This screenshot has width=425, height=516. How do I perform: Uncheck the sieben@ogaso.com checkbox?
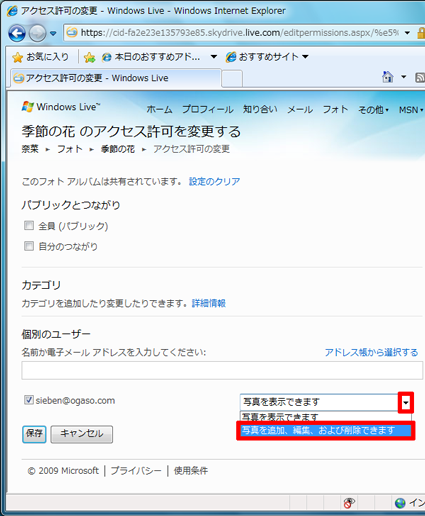click(x=29, y=400)
